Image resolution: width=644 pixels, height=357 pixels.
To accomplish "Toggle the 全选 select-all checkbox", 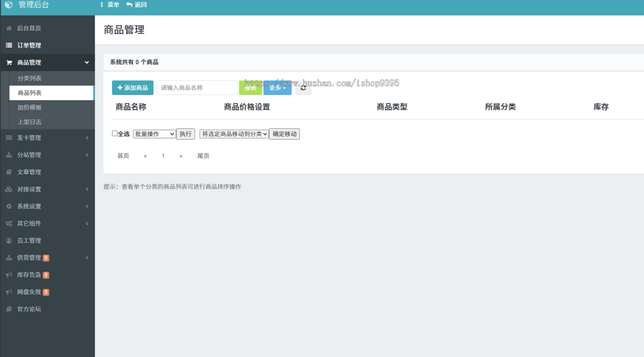I will point(114,134).
